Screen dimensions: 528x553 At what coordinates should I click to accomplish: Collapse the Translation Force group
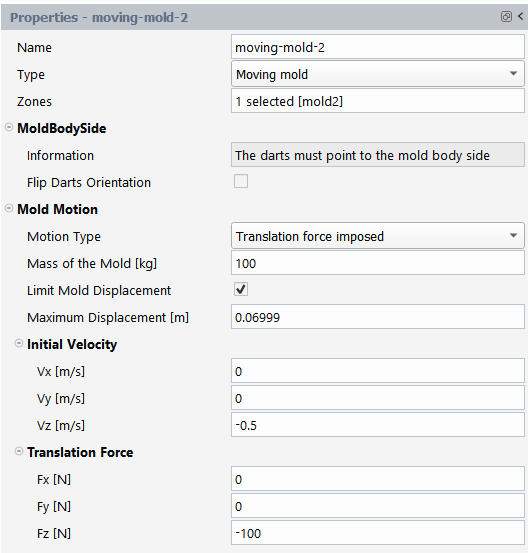click(x=19, y=451)
